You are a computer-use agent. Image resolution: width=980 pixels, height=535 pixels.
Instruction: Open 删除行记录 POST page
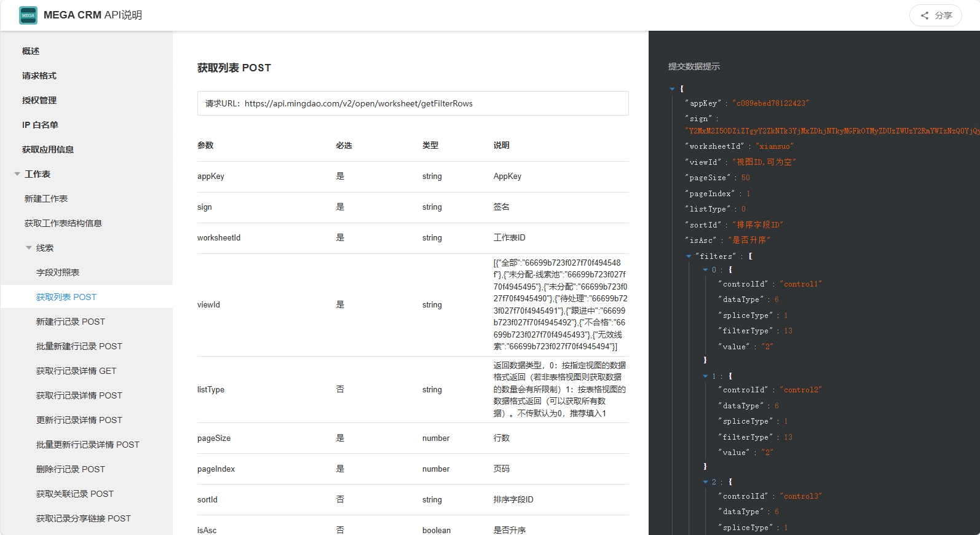[x=71, y=469]
